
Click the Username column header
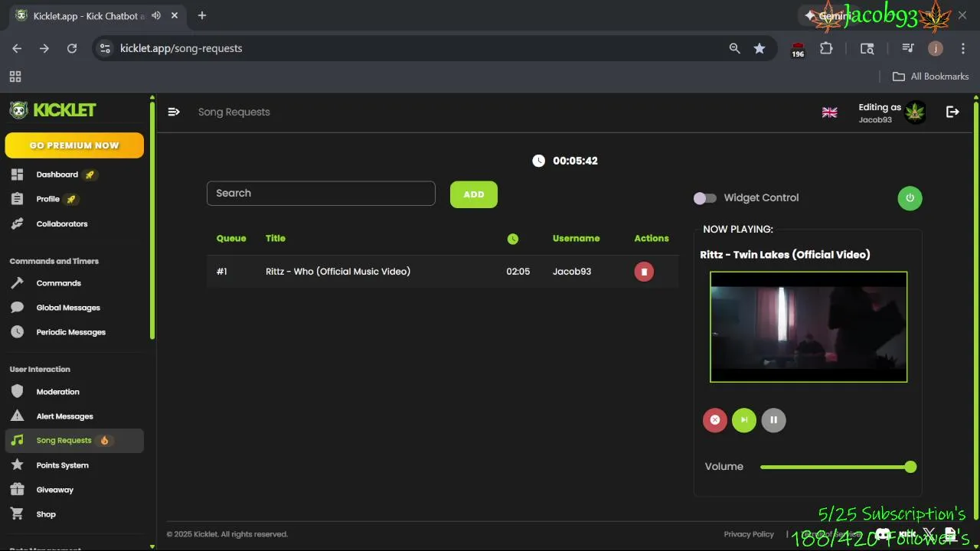[x=576, y=238]
